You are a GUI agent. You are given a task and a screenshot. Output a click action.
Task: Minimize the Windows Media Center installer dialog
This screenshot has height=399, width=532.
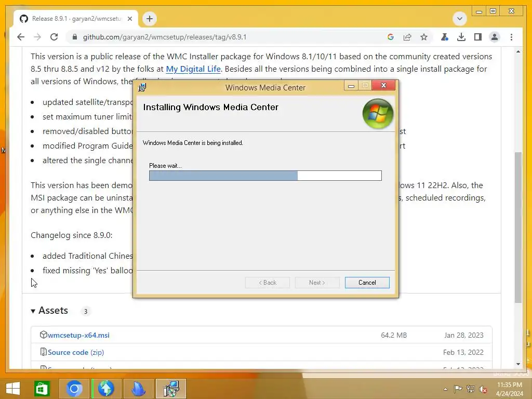tap(351, 85)
